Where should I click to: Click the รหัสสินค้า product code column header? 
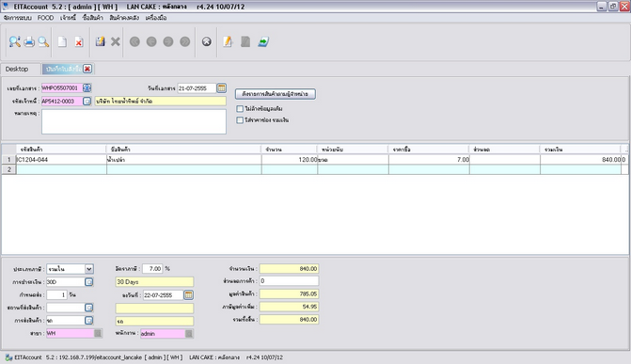coord(61,150)
